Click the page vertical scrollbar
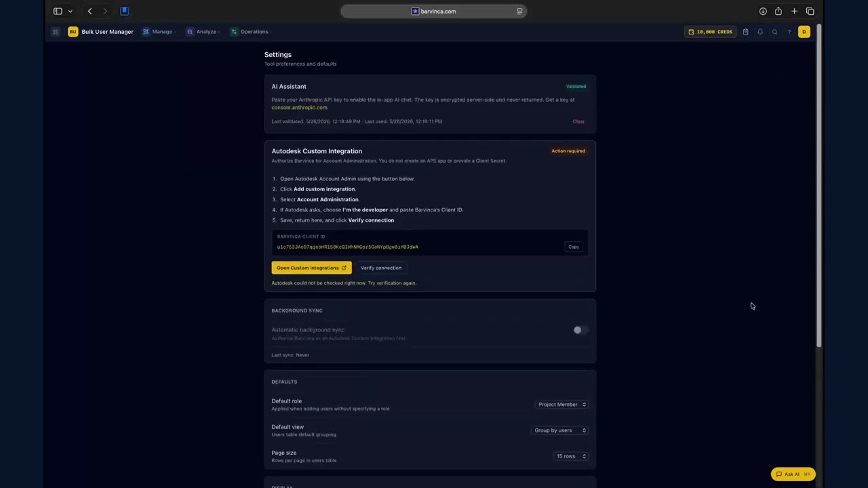The image size is (868, 488). 819,186
